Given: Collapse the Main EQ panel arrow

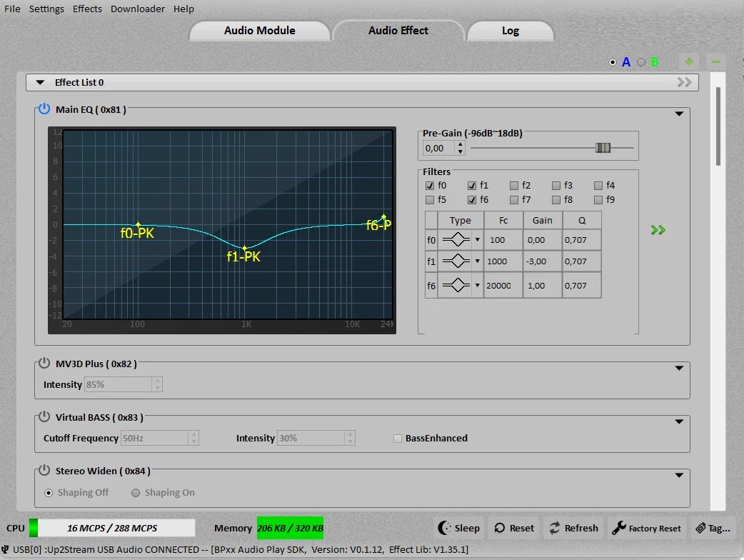Looking at the screenshot, I should 679,114.
